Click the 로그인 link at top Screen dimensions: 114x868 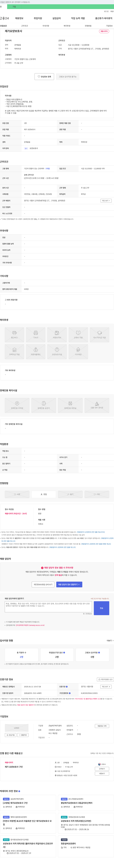(106, 11)
